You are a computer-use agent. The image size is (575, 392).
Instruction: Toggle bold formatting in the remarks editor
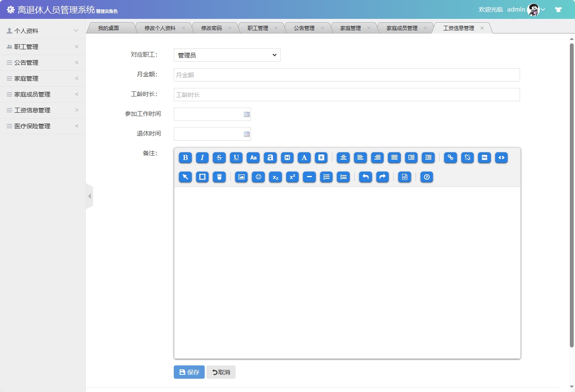[185, 158]
